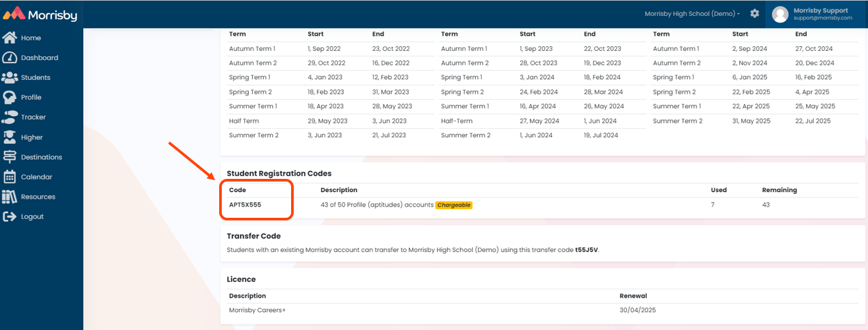Open the Morrisby Support account menu
868x330 pixels.
click(x=816, y=14)
